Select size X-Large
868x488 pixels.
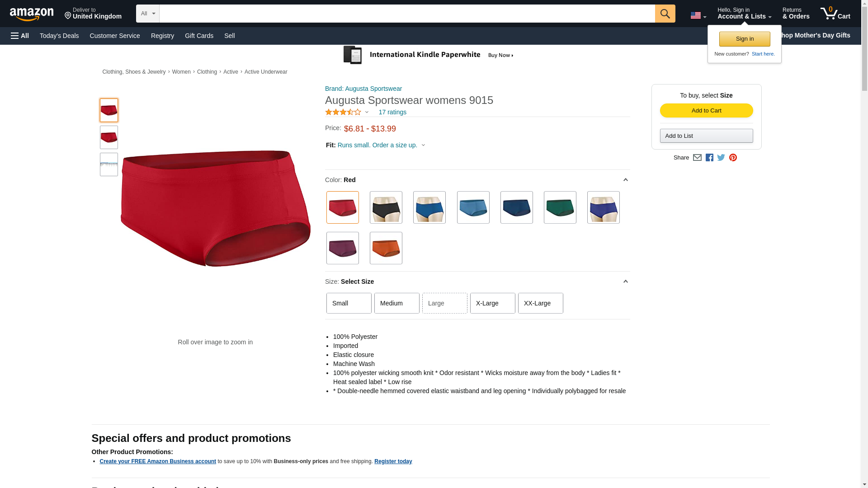pyautogui.click(x=492, y=303)
